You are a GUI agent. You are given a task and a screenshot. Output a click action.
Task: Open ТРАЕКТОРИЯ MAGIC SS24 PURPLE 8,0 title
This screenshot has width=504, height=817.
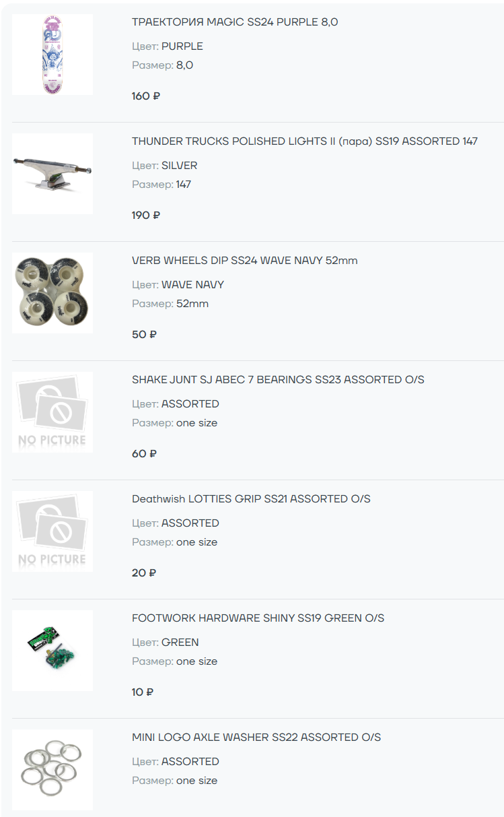click(235, 22)
